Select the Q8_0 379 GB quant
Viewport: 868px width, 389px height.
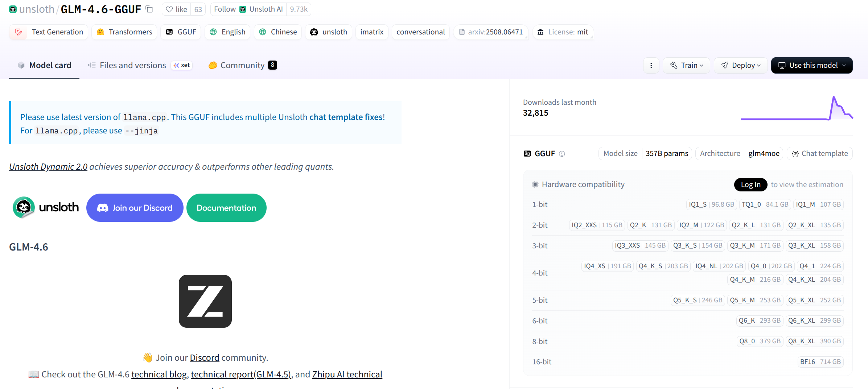pyautogui.click(x=760, y=341)
